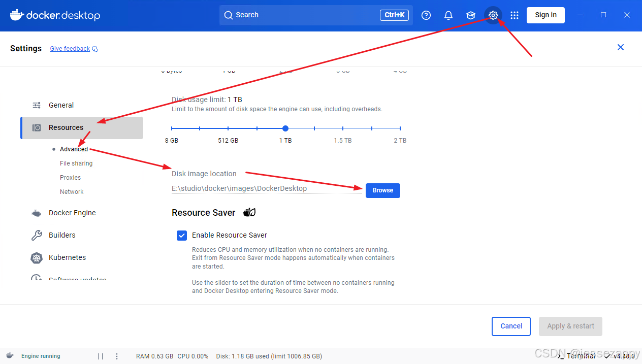The height and width of the screenshot is (364, 642).
Task: Click the disk image location field
Action: (x=267, y=188)
